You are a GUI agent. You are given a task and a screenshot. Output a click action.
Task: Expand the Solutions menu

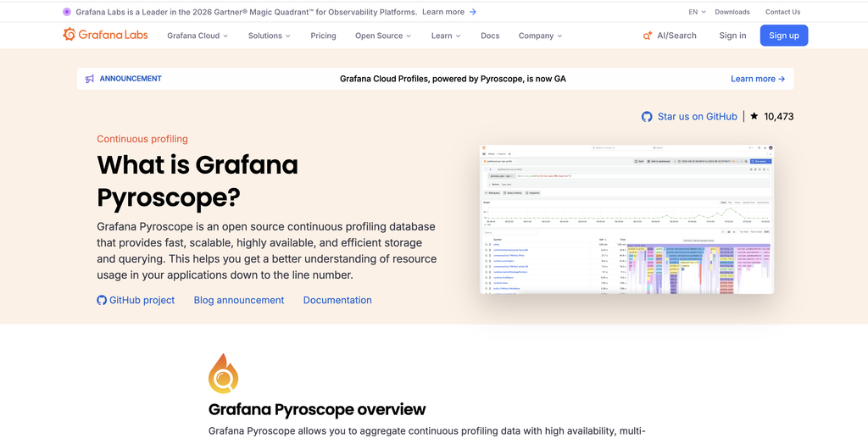point(269,36)
